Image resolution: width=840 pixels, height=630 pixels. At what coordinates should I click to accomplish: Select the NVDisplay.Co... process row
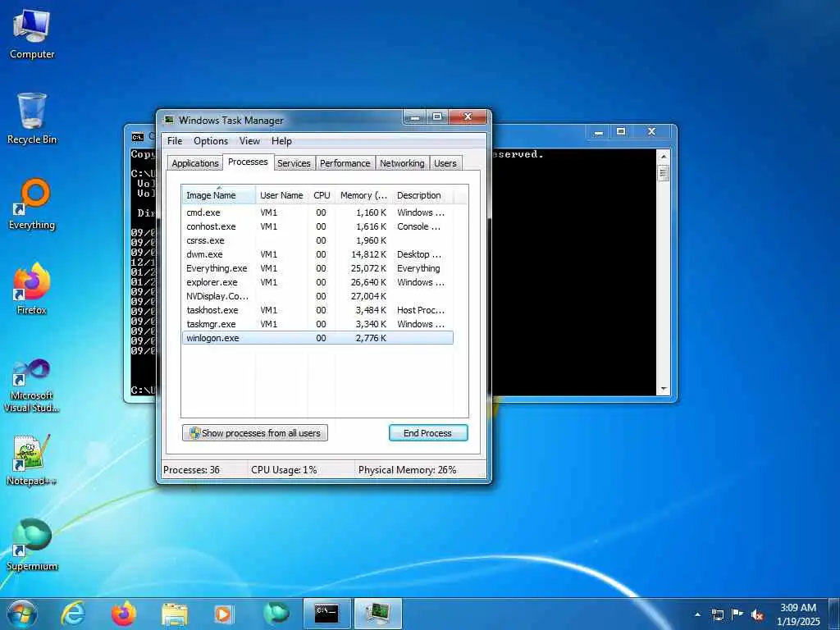[x=317, y=296]
